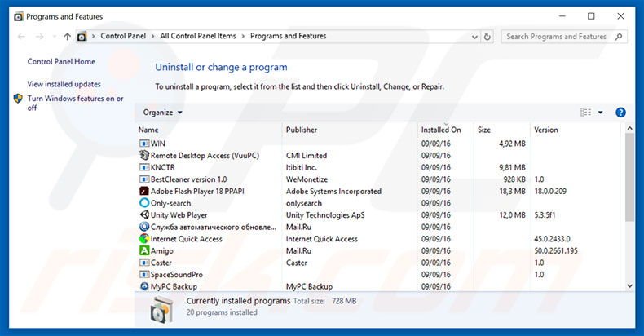
Task: Open View installed updates link
Action: click(x=64, y=84)
